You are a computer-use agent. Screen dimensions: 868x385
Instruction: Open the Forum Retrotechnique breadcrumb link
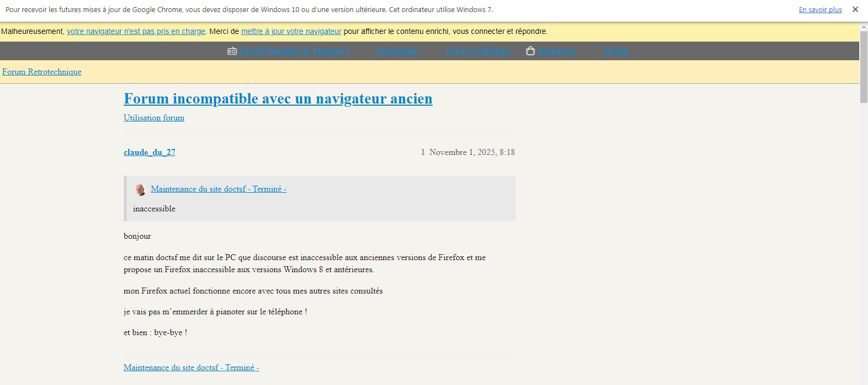42,72
